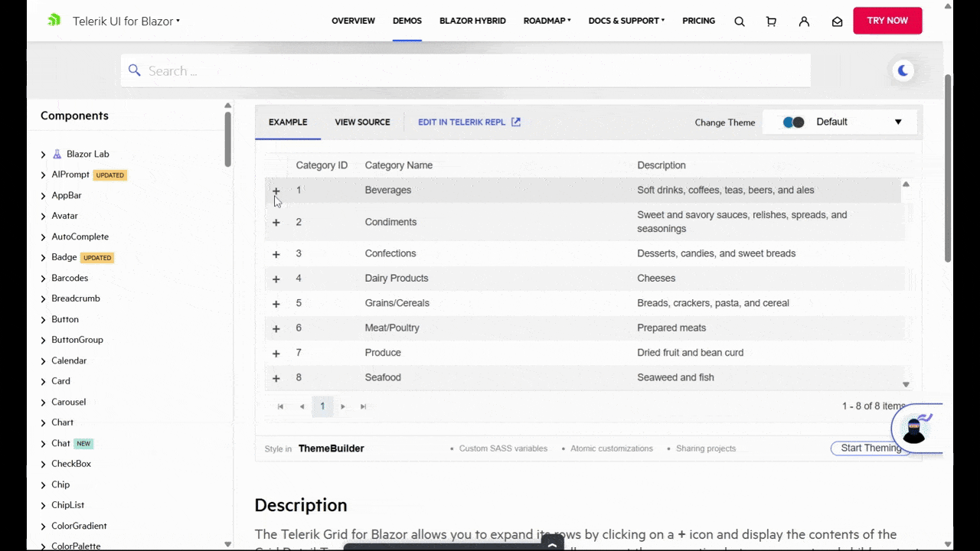Expand the Condiments row

click(276, 223)
